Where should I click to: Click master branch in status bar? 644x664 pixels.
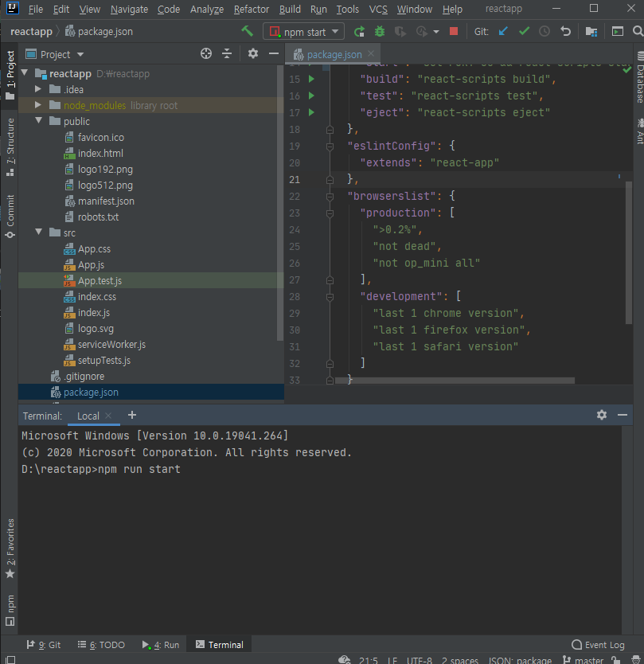coord(583,660)
